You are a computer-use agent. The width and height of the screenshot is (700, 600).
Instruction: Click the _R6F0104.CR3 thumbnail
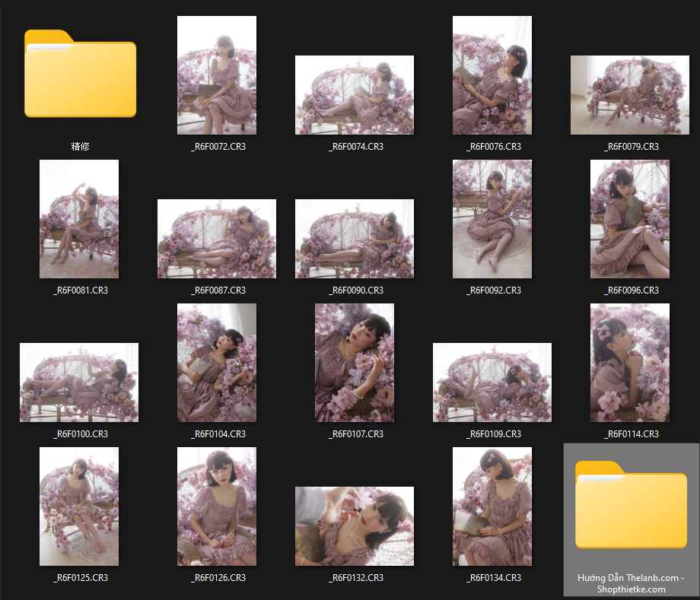(x=217, y=363)
